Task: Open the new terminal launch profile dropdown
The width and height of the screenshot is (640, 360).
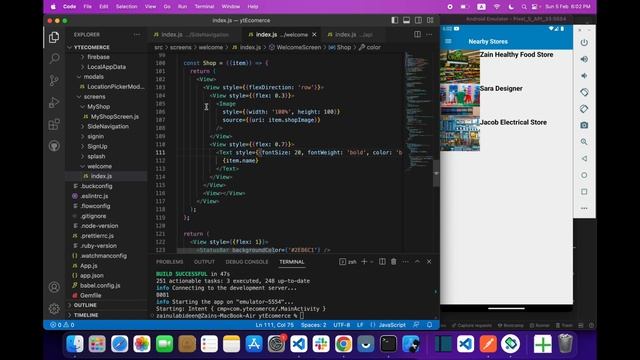Action: 371,262
